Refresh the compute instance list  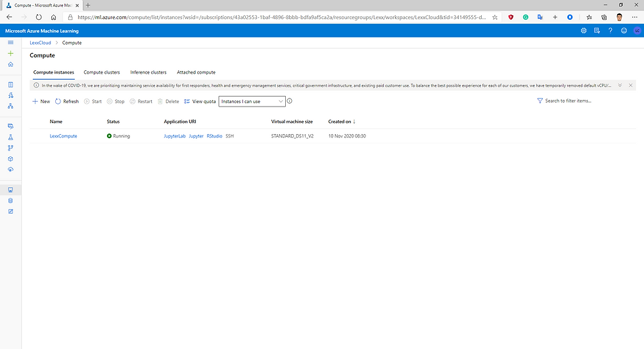coord(67,101)
